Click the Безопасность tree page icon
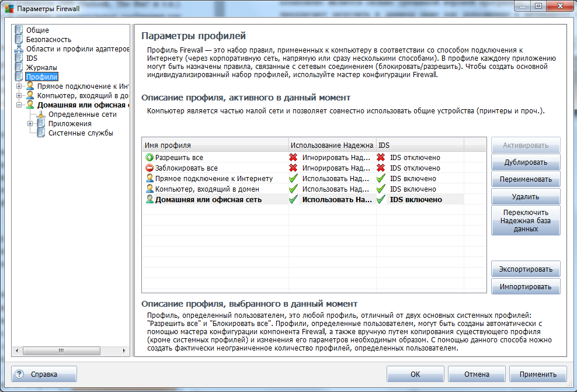 point(19,39)
